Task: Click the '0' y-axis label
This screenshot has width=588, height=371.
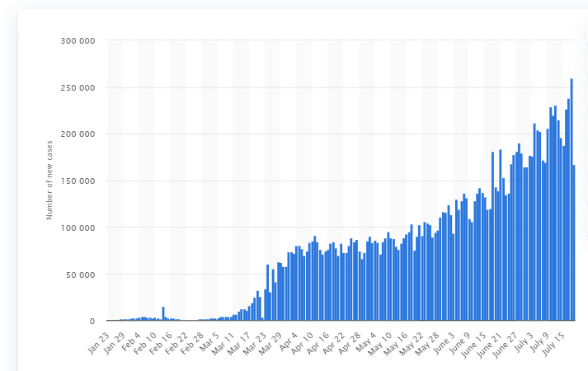Action: tap(92, 322)
